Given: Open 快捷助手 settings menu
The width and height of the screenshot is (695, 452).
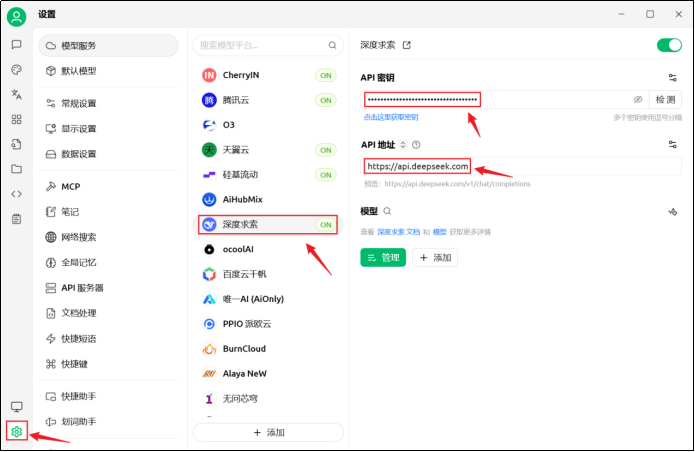Looking at the screenshot, I should coord(109,396).
